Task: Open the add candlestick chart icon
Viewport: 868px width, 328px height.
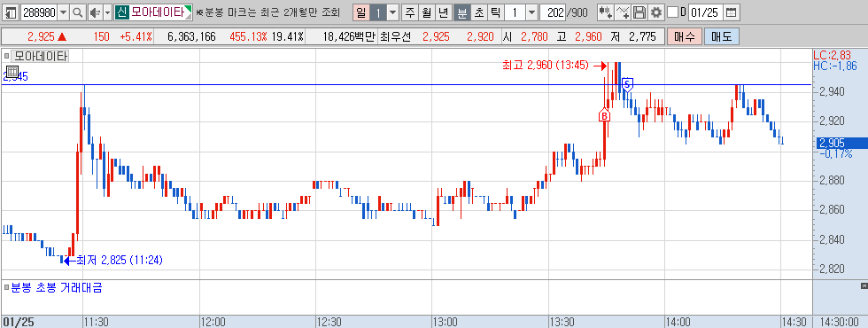Action: coord(606,12)
